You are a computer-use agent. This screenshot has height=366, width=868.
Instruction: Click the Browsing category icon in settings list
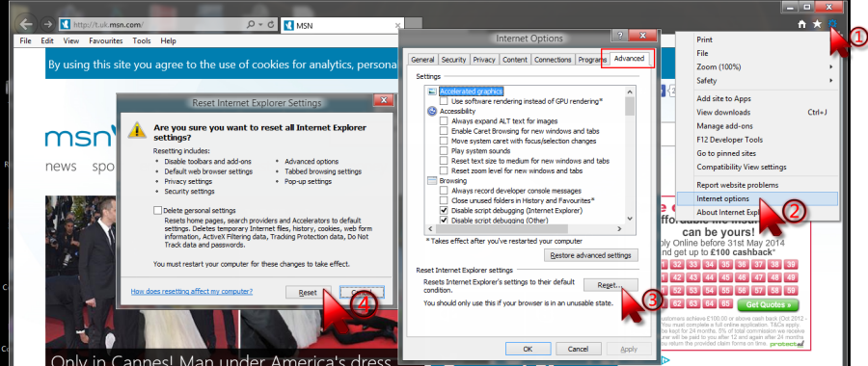coord(432,181)
